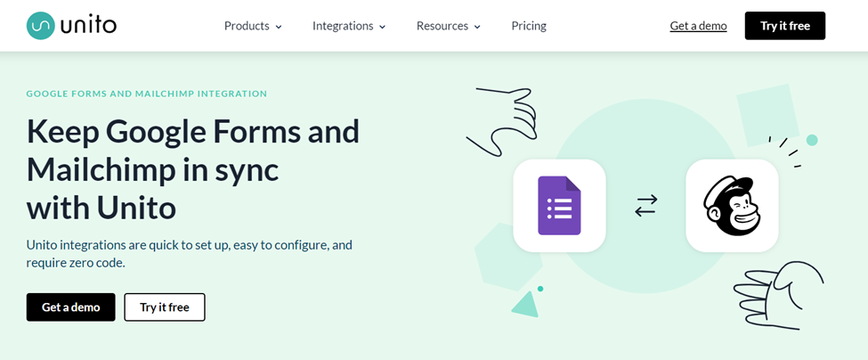Image resolution: width=868 pixels, height=360 pixels.
Task: Click the Unito wordmark text
Action: (88, 26)
